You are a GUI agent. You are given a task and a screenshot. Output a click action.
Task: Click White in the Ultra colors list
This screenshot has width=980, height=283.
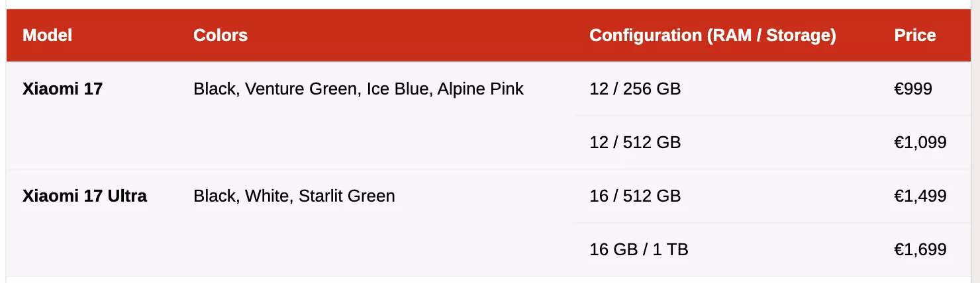coord(267,196)
